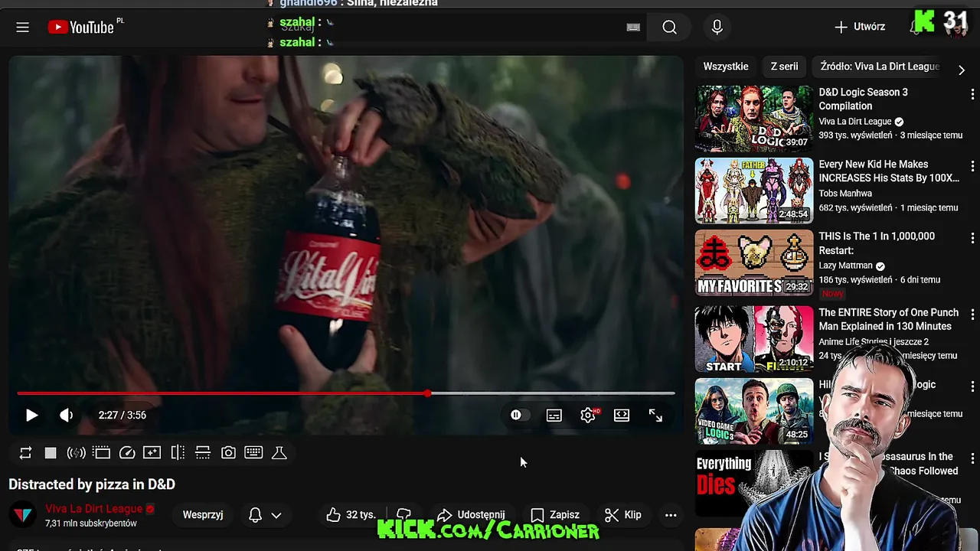Play the paused video
The width and height of the screenshot is (980, 551).
tap(31, 415)
